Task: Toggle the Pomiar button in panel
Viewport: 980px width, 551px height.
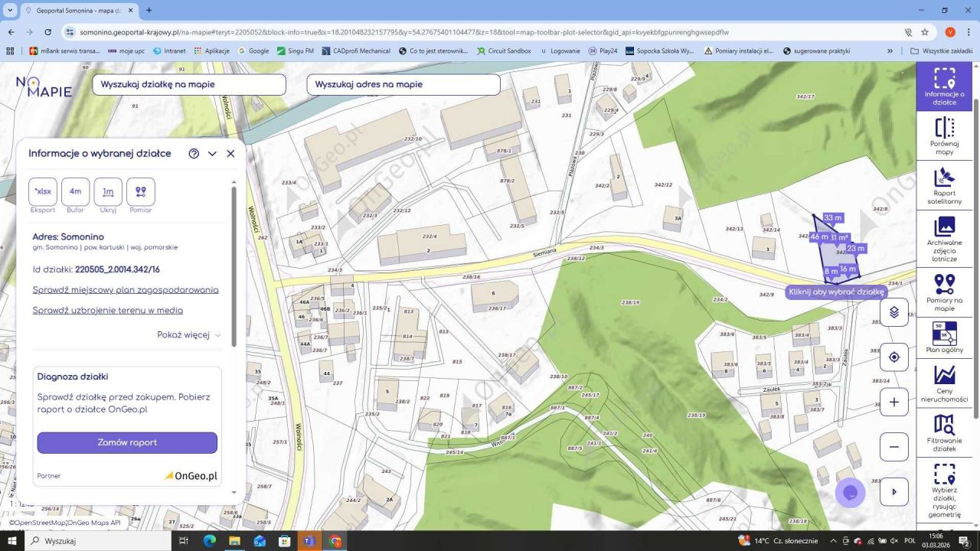Action: pyautogui.click(x=141, y=192)
